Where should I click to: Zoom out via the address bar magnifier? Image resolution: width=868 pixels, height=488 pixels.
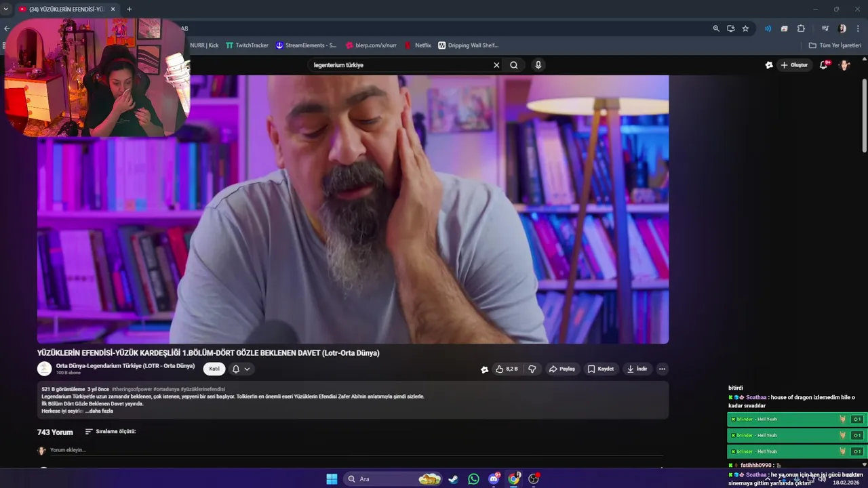click(x=716, y=28)
